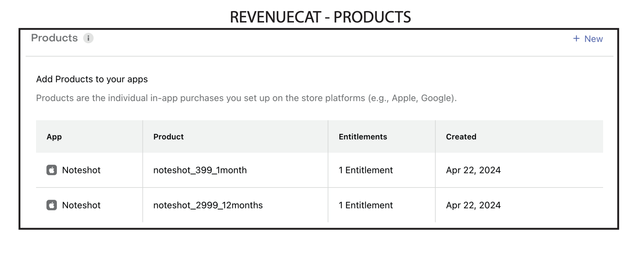Click the Products page heading
This screenshot has height=254, width=644.
54,38
